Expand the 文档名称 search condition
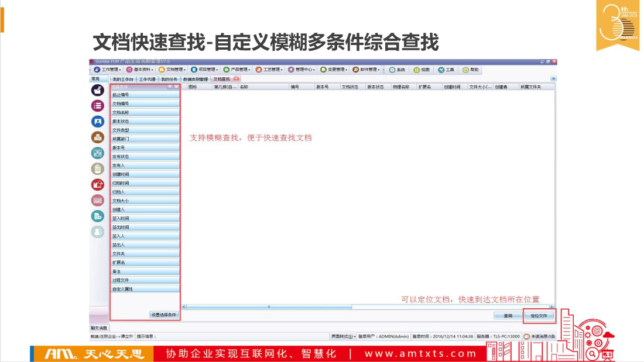Image resolution: width=644 pixels, height=362 pixels. coord(145,112)
